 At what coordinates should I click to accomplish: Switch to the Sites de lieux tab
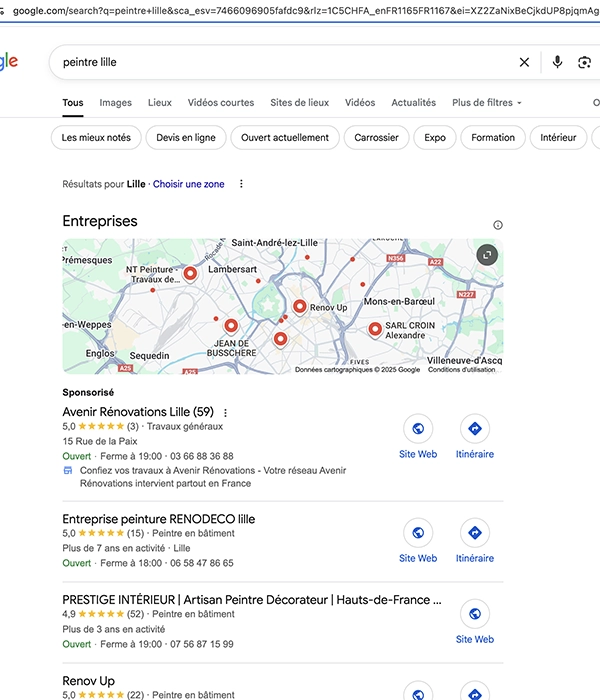click(x=300, y=103)
